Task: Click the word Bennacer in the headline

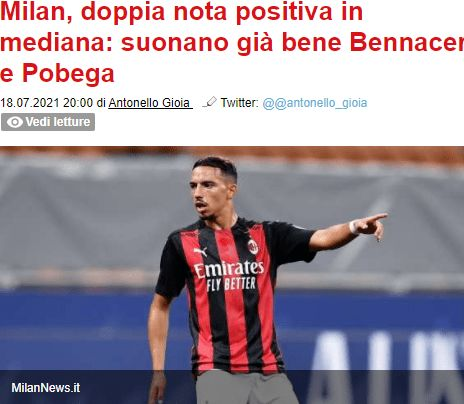Action: (407, 43)
